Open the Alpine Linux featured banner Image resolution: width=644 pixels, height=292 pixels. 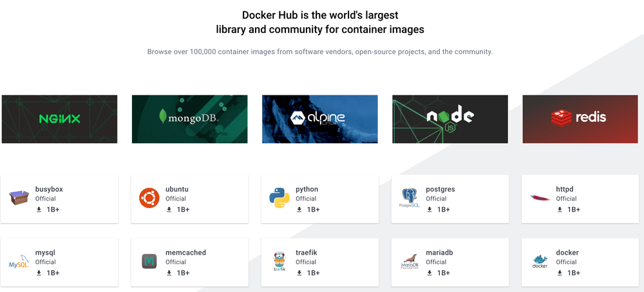(x=320, y=119)
